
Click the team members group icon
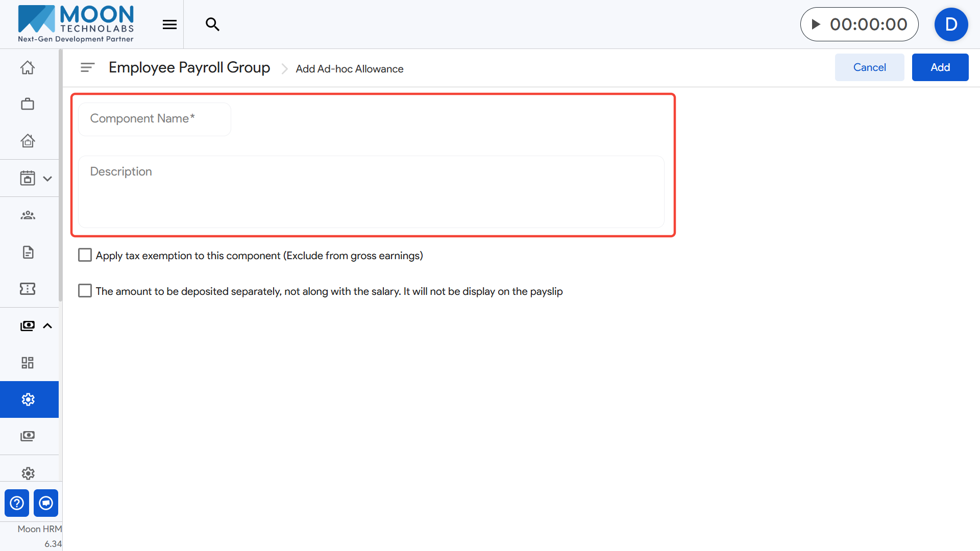(28, 215)
